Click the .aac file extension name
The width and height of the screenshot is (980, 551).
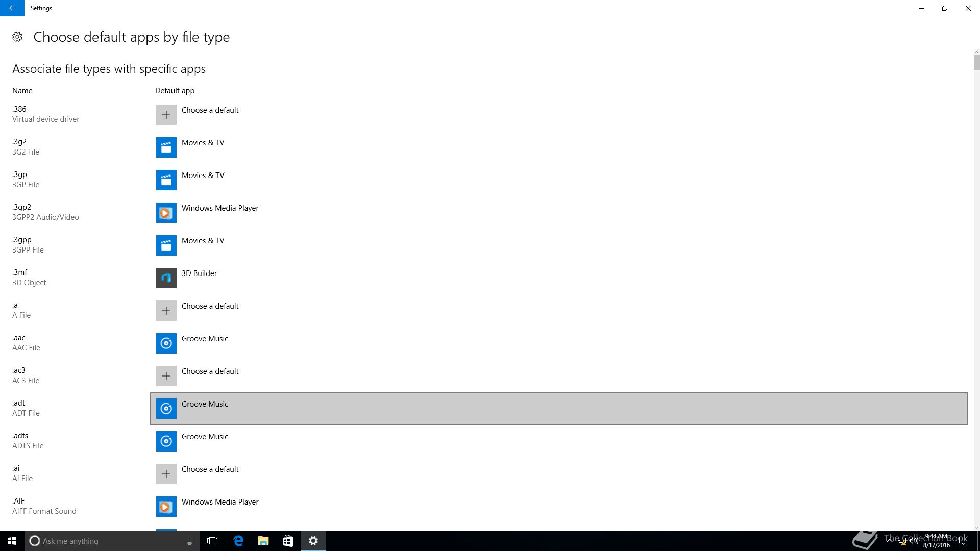click(x=19, y=338)
